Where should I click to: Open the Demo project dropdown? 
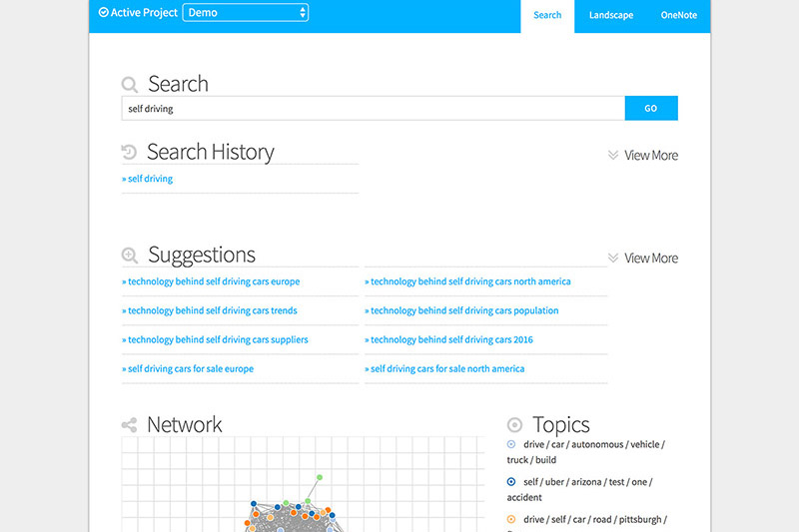pyautogui.click(x=246, y=13)
